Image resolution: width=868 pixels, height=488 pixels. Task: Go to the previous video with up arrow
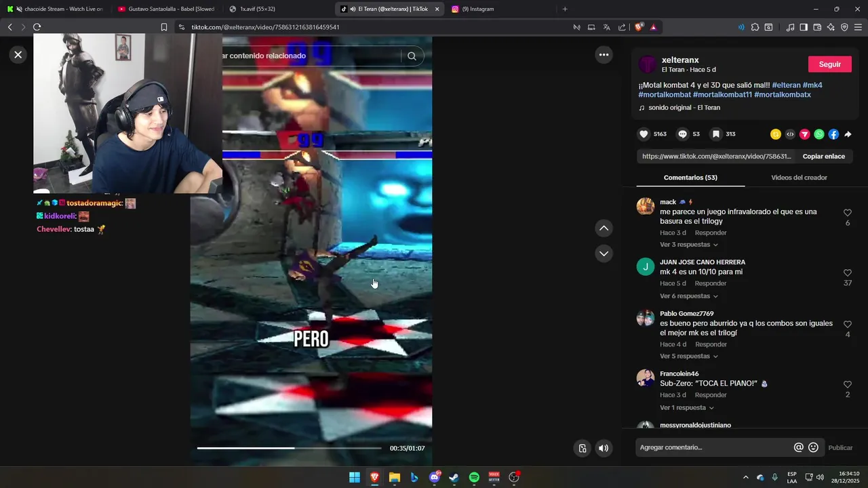(x=604, y=228)
